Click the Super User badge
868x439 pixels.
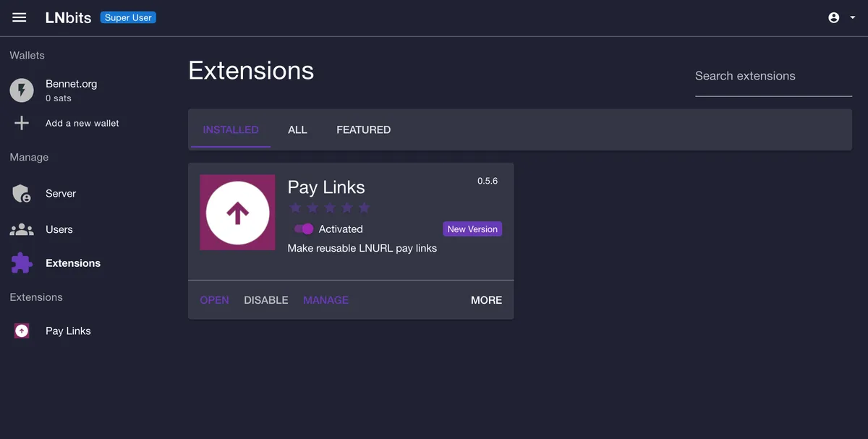tap(128, 17)
